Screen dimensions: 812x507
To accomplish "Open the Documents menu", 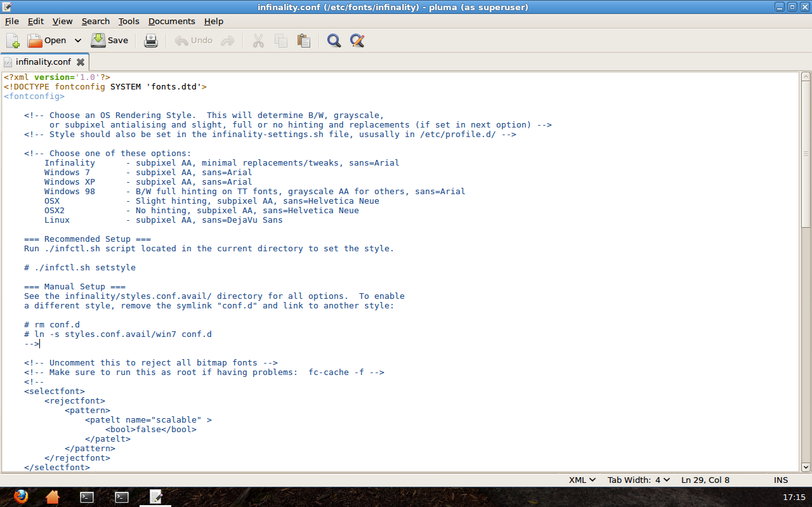I will pos(171,21).
